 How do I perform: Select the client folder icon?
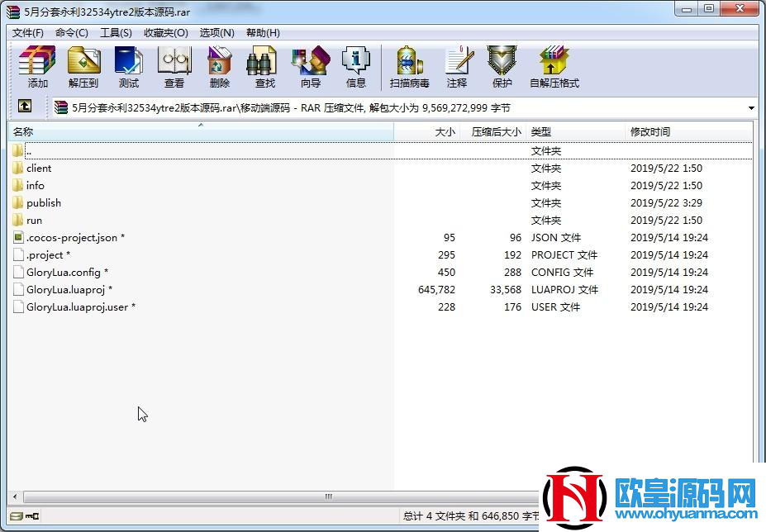point(17,168)
